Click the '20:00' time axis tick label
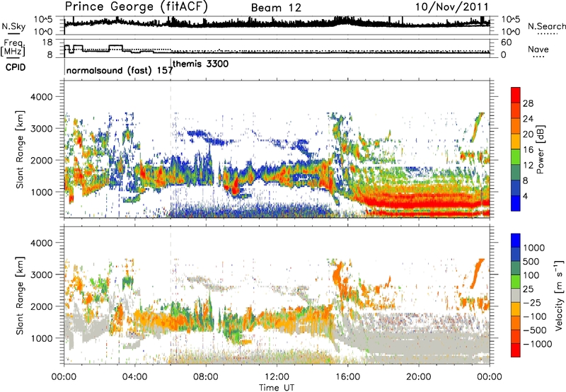 [x=419, y=377]
